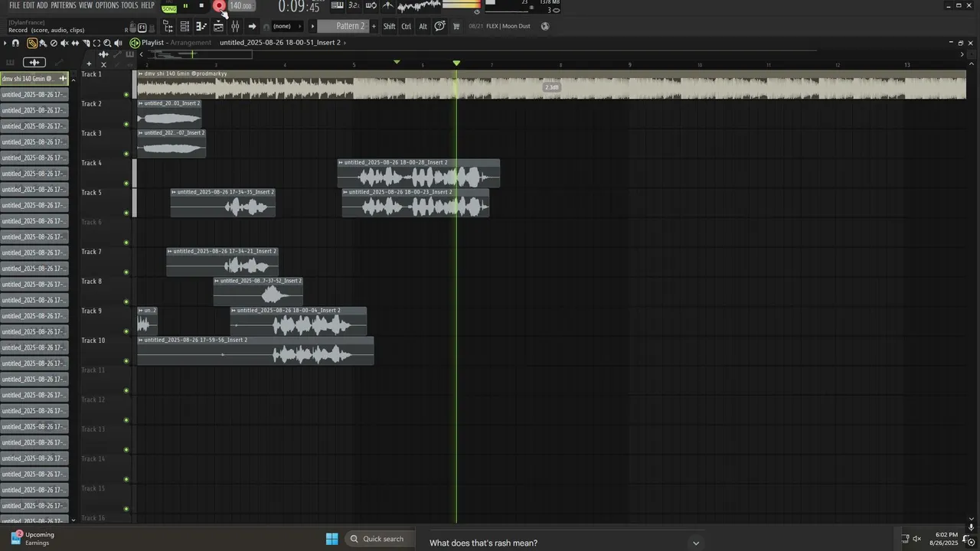Toggle the metronome icon in top bar
This screenshot has width=980, height=551.
(x=388, y=5)
